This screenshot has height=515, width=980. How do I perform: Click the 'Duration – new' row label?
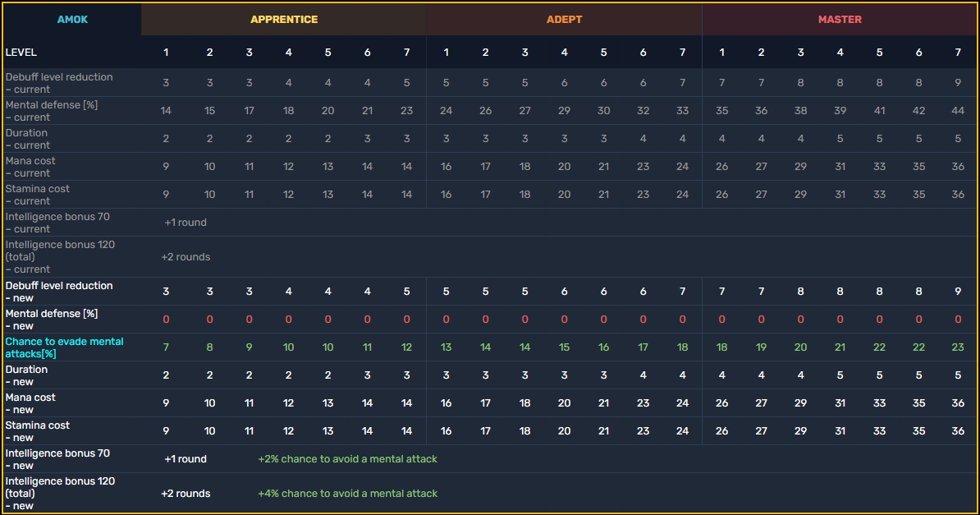[x=28, y=375]
